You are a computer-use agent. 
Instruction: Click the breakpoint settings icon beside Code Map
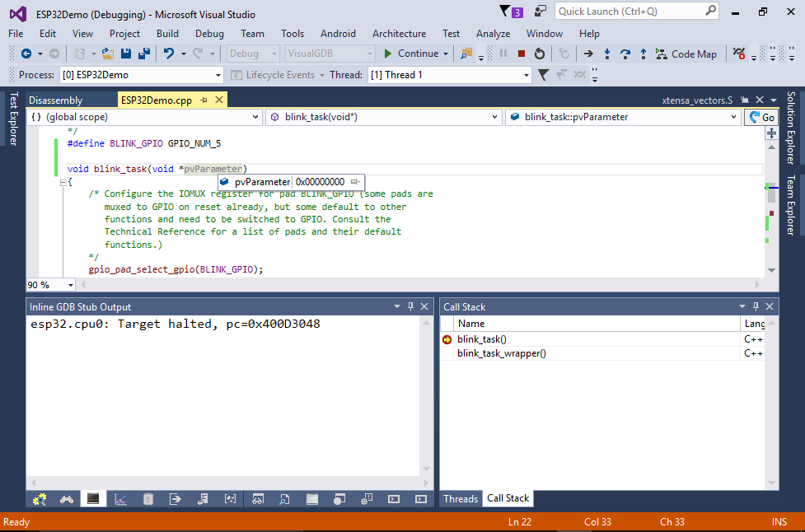pyautogui.click(x=739, y=54)
